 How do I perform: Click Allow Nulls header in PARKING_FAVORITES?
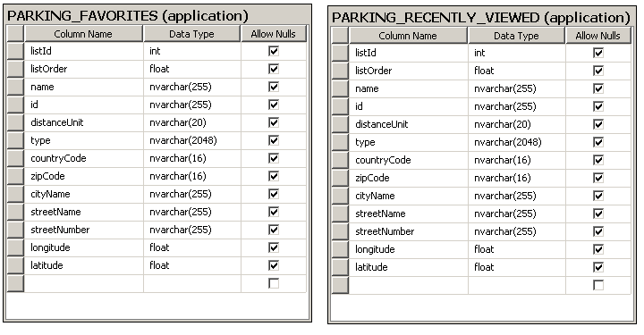pyautogui.click(x=274, y=34)
